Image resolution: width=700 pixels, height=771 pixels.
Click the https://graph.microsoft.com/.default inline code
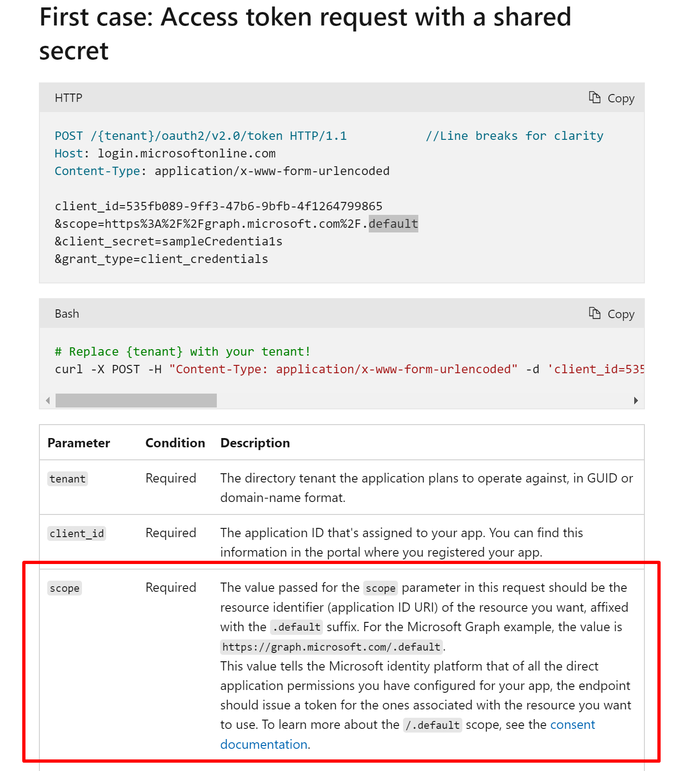coord(331,647)
